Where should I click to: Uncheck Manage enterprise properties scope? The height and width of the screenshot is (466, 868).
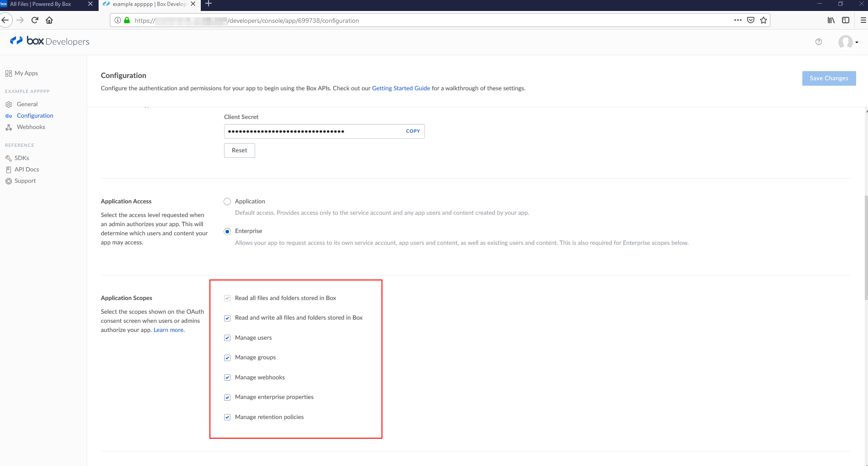(x=227, y=398)
